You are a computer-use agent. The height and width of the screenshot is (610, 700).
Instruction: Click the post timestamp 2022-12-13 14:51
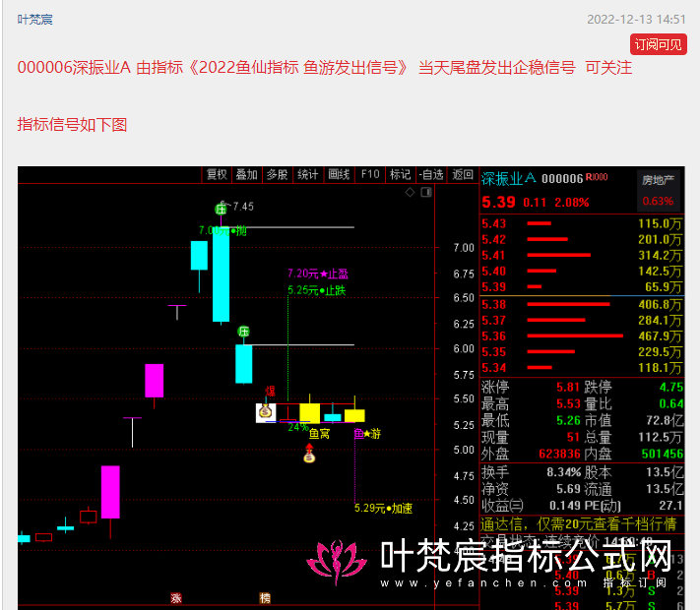pyautogui.click(x=636, y=20)
